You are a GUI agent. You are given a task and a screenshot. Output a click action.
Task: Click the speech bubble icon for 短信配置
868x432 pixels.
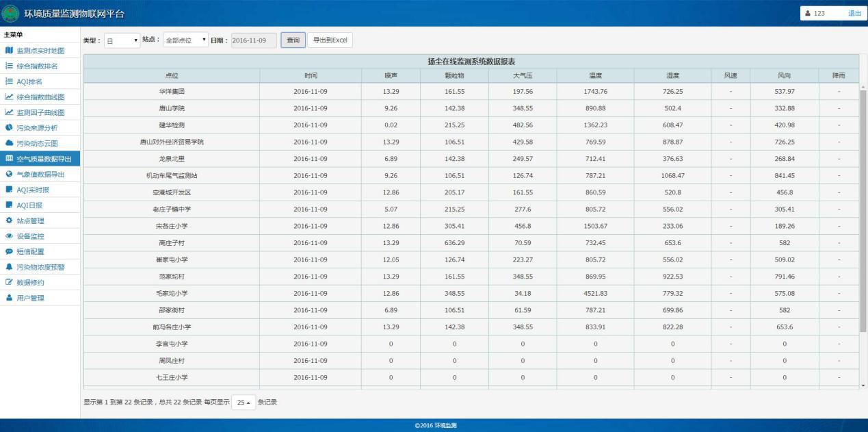pos(9,251)
